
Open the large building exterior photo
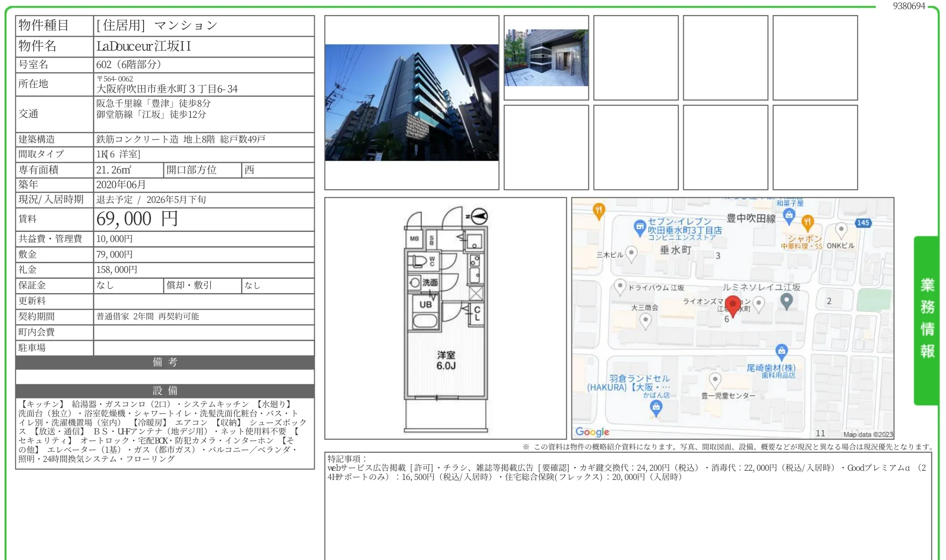pos(411,103)
